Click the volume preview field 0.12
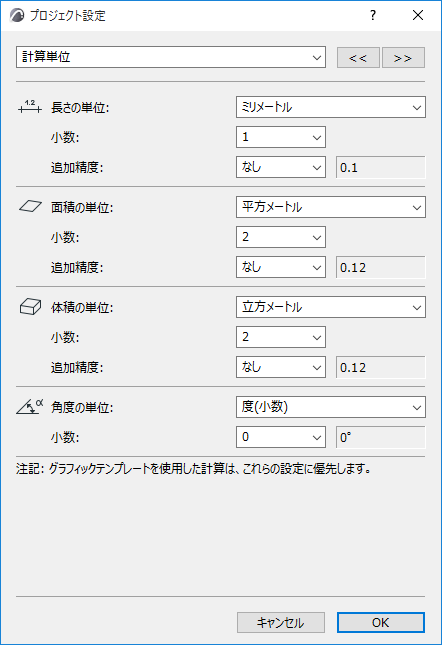The height and width of the screenshot is (645, 442). 381,367
